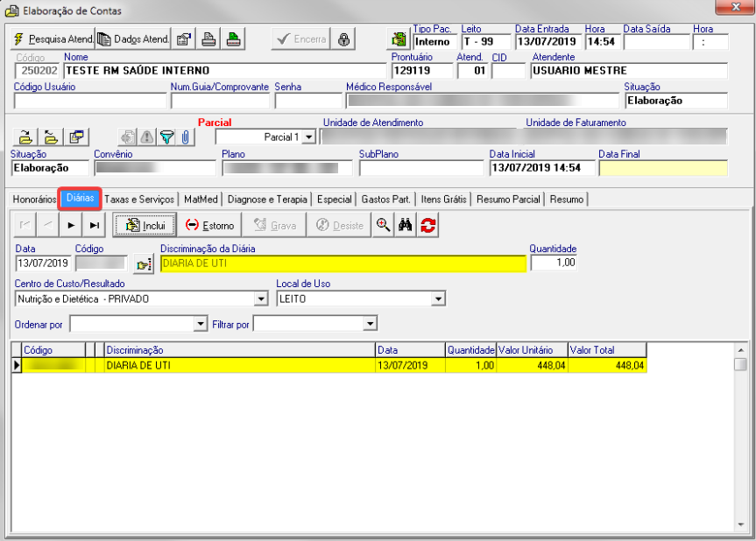
Task: Click the Prontuário field showing 129119
Action: pyautogui.click(x=422, y=71)
